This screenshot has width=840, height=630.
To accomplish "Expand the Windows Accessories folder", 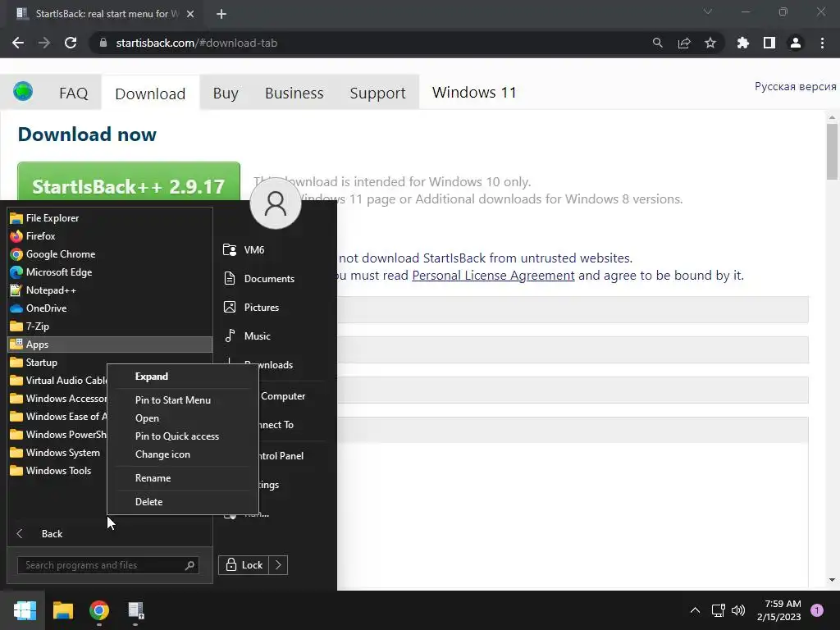I will pos(58,399).
